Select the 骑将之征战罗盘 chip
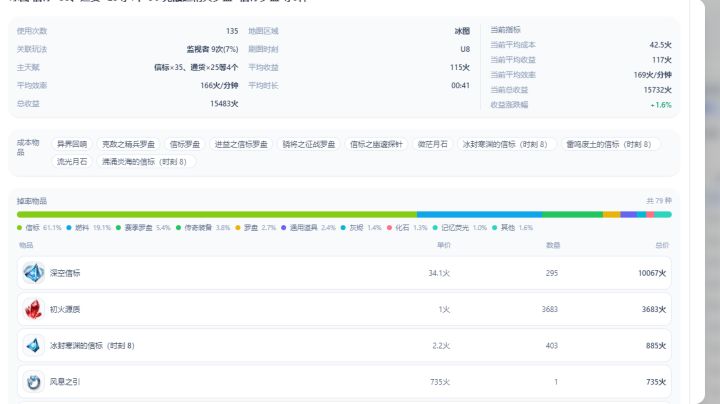This screenshot has width=720, height=404. (309, 144)
